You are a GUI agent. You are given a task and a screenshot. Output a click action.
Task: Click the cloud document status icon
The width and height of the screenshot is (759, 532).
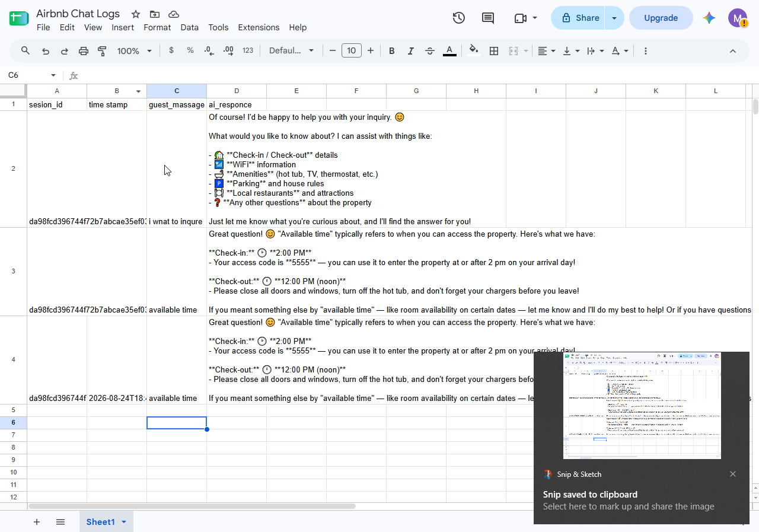174,14
